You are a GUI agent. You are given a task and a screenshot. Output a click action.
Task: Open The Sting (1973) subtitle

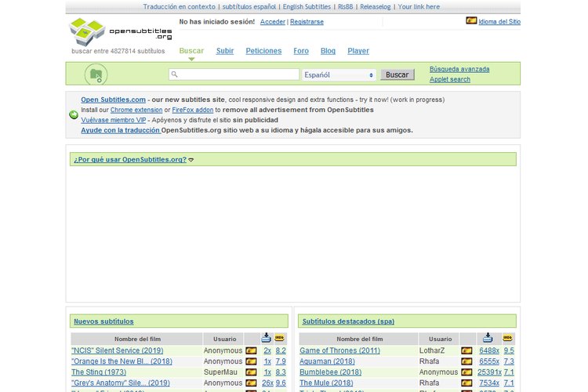click(99, 372)
